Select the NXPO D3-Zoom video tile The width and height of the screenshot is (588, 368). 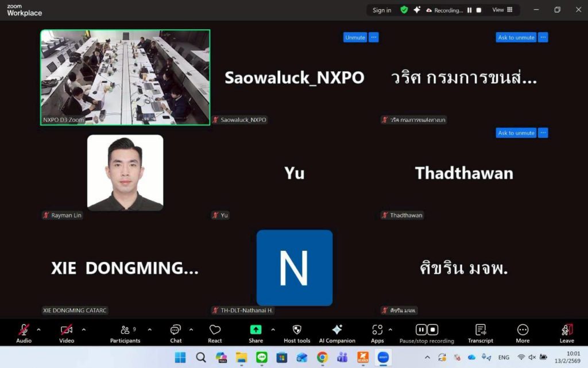point(125,77)
